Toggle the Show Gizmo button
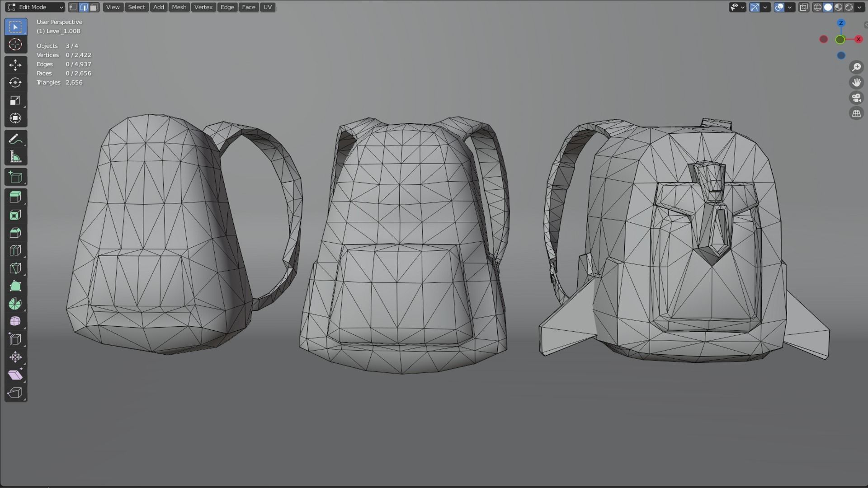This screenshot has width=868, height=488. coord(754,7)
